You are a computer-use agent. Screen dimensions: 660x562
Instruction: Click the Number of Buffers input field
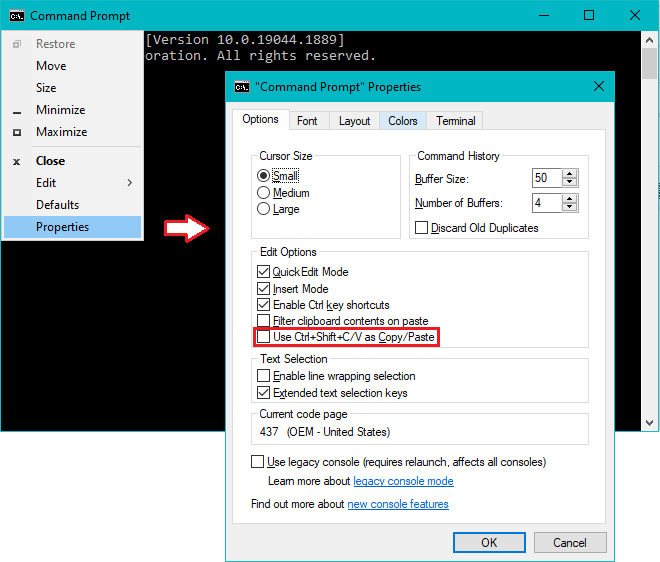[x=547, y=203]
